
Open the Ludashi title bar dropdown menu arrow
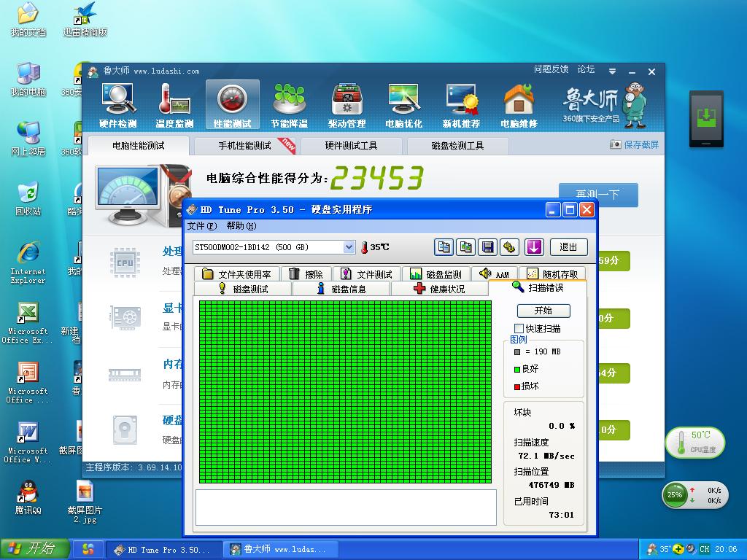(614, 71)
